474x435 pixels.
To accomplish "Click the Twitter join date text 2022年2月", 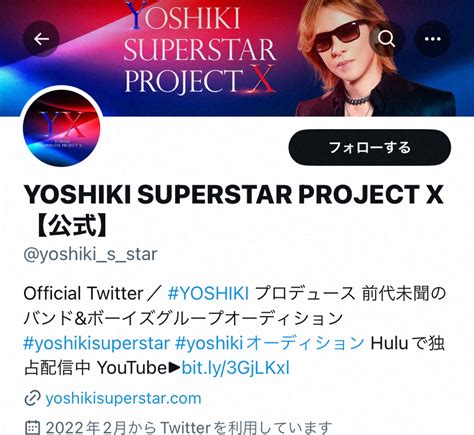I will coord(85,428).
